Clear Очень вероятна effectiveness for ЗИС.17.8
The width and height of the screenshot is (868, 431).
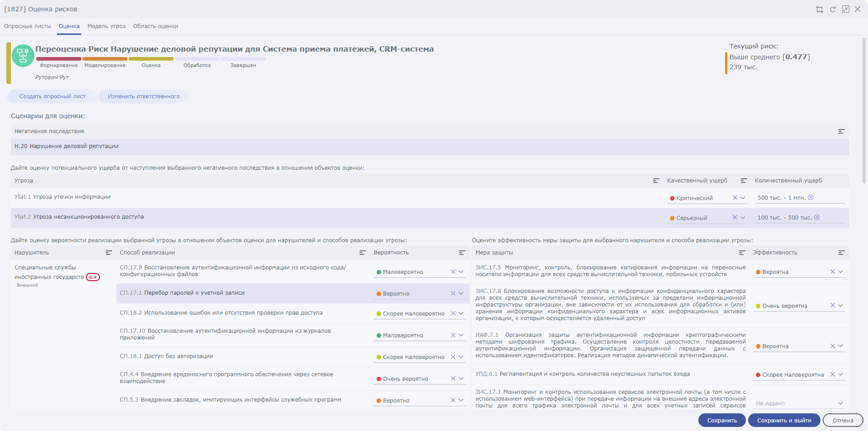833,306
